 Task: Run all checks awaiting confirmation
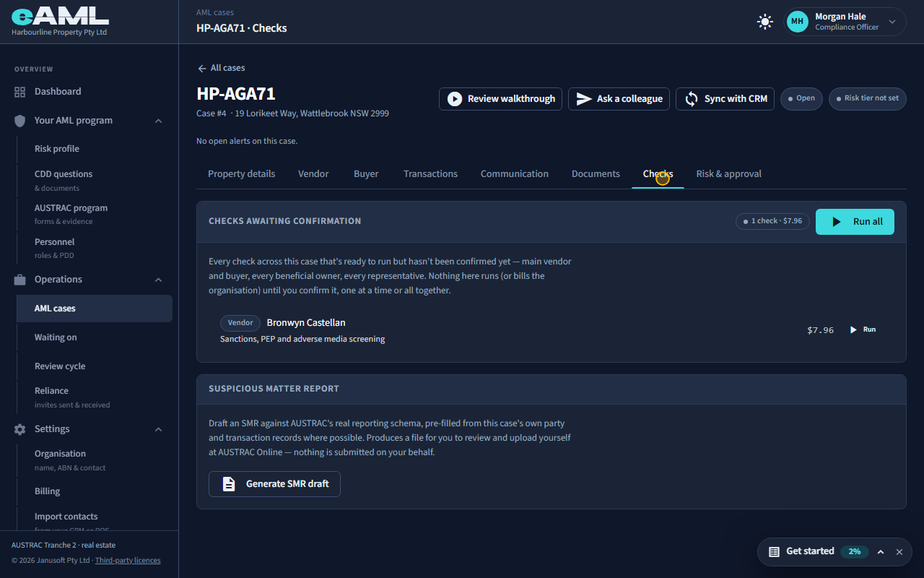pos(855,222)
